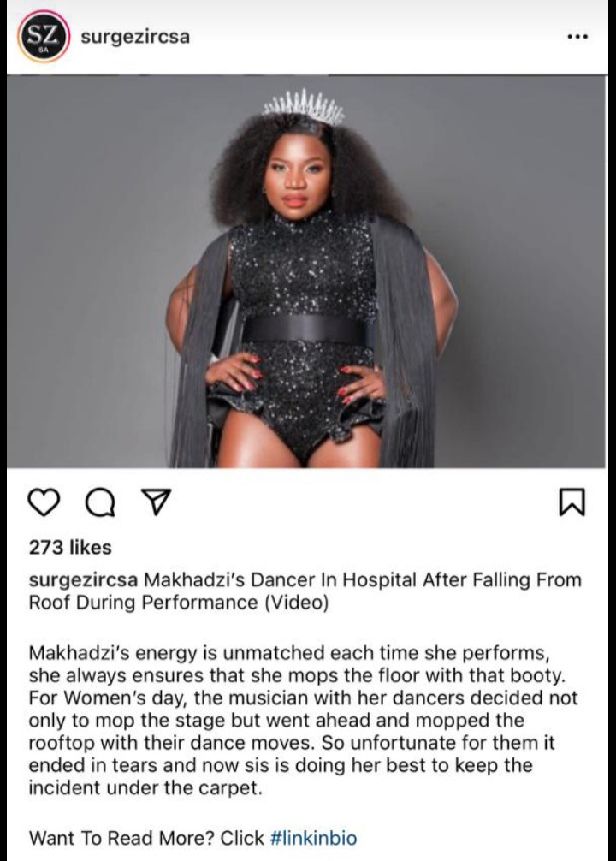Open the surgezircsa username in the caption
Image resolution: width=616 pixels, height=861 pixels.
[x=83, y=580]
